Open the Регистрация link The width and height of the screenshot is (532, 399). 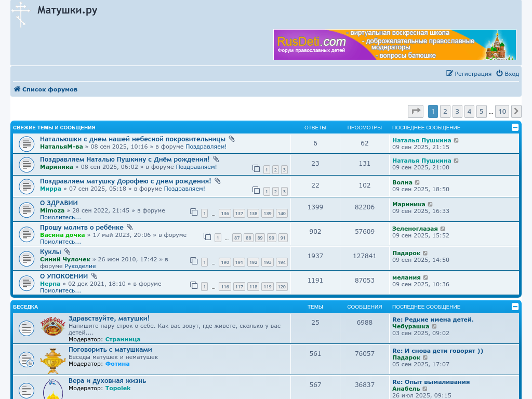469,74
